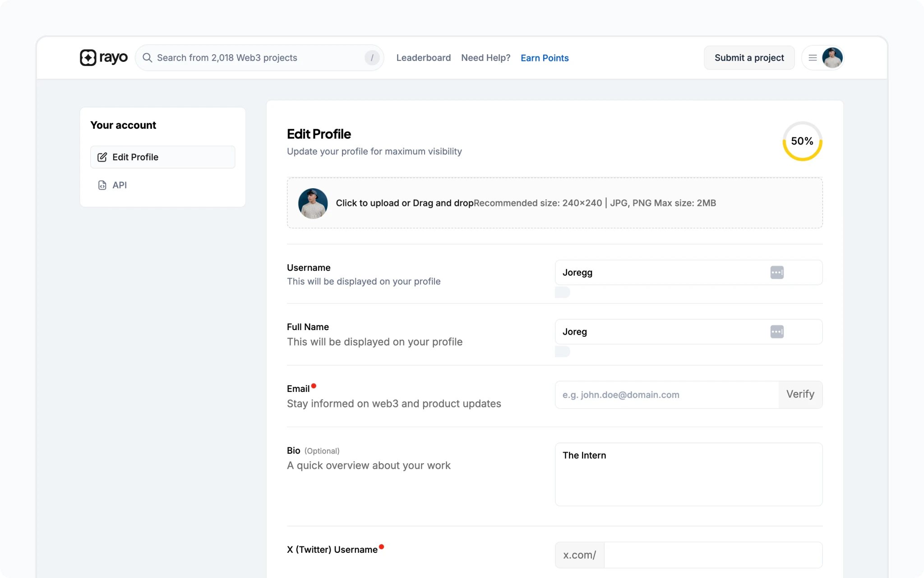This screenshot has height=578, width=924.
Task: Go to Earn Points
Action: (x=545, y=58)
